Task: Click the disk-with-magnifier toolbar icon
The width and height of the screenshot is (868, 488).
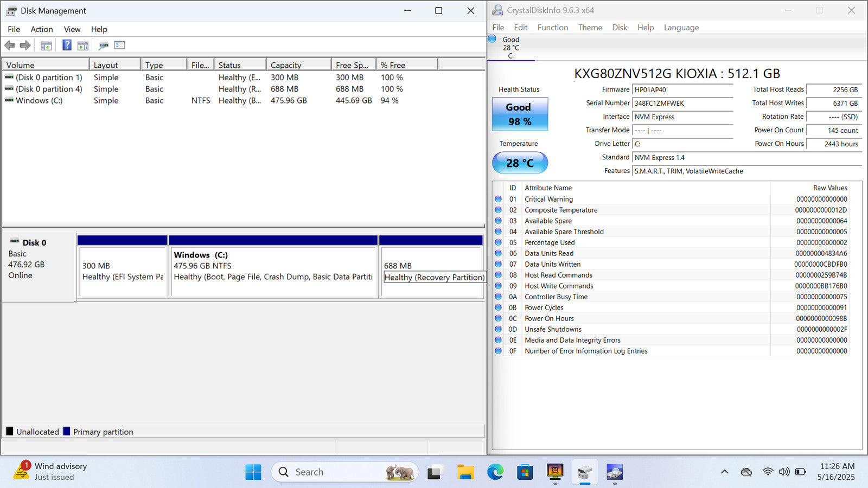Action: point(103,46)
